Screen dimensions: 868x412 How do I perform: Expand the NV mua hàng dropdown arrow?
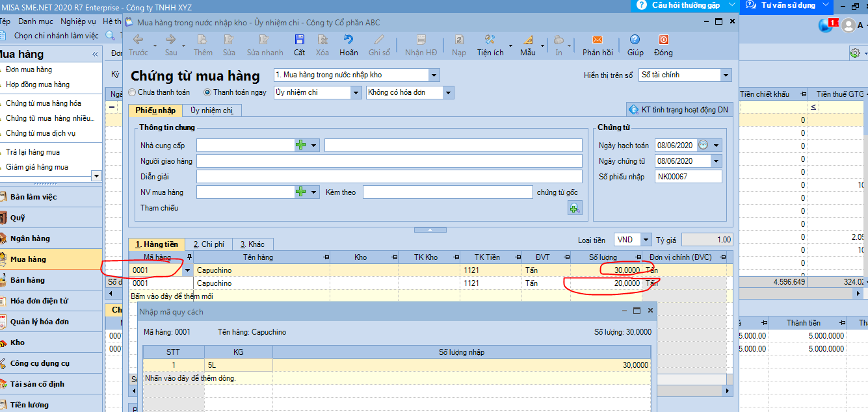point(314,192)
